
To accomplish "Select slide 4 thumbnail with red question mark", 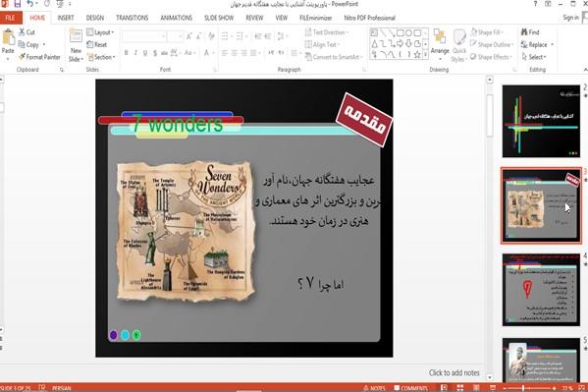I will click(541, 289).
